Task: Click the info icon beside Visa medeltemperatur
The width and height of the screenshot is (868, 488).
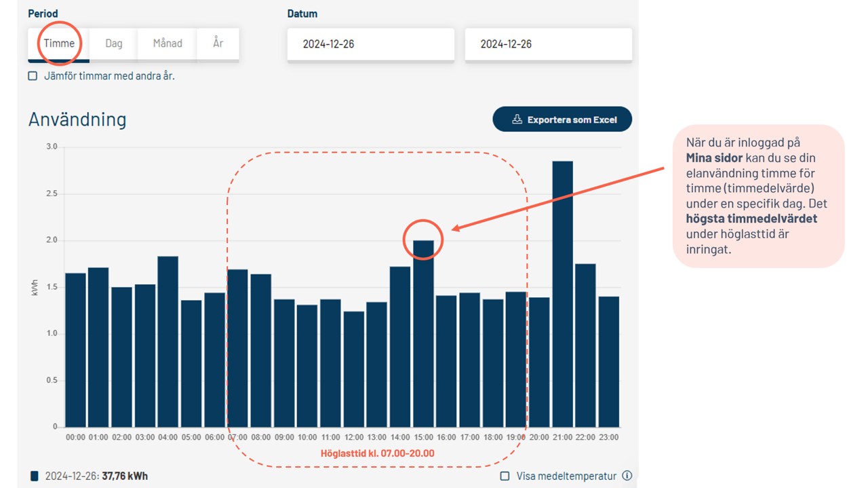Action: (x=627, y=476)
